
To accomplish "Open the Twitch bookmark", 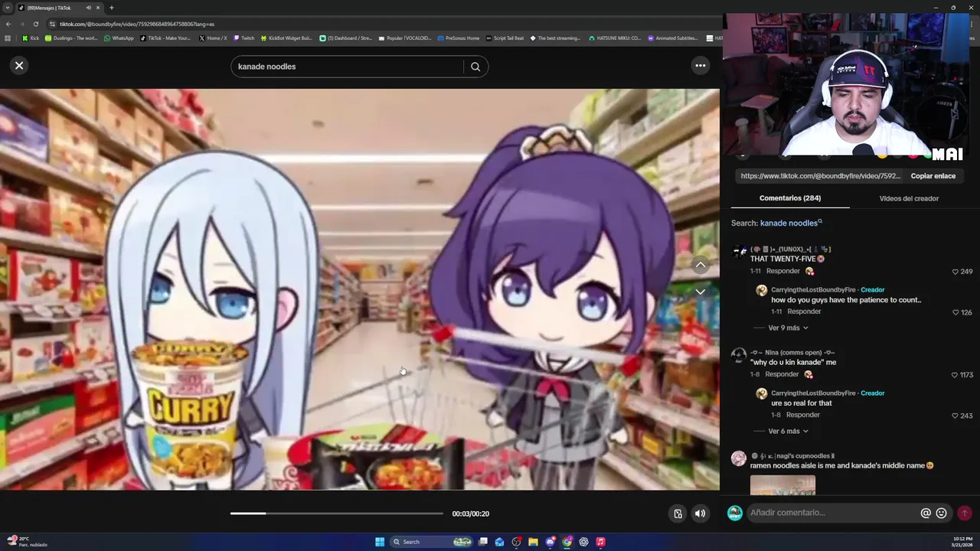I will (243, 37).
